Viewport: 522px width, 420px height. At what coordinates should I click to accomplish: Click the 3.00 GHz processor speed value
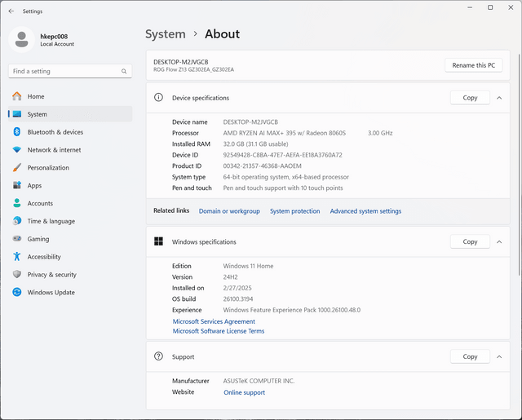click(380, 133)
